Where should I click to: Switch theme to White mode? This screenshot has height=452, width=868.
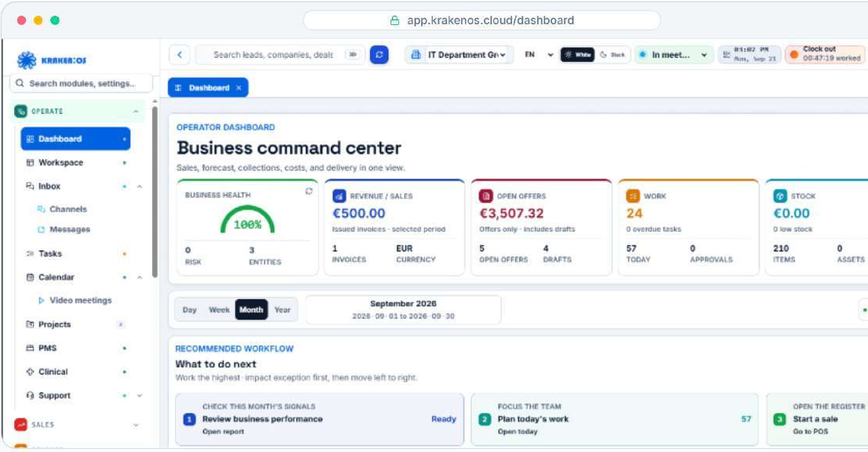tap(577, 55)
